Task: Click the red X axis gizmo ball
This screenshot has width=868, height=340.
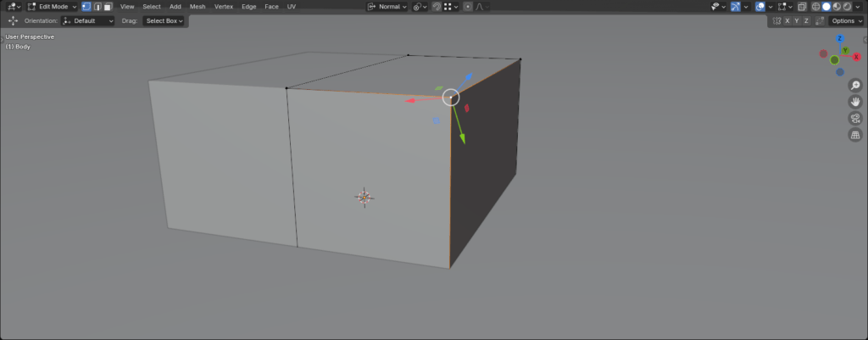Action: pos(856,57)
